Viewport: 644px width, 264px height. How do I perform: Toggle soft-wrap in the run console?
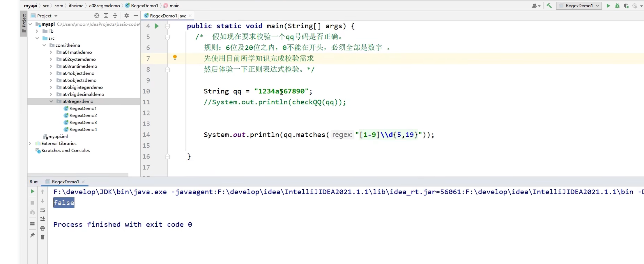click(x=43, y=210)
